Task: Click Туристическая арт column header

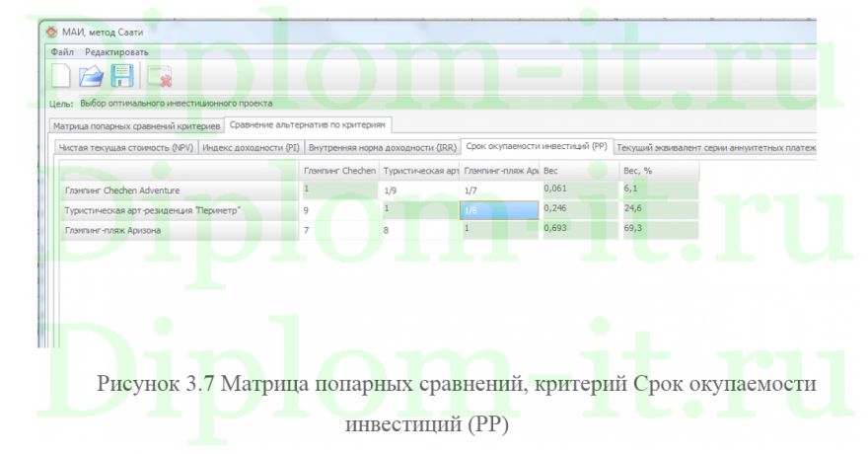Action: click(x=420, y=171)
